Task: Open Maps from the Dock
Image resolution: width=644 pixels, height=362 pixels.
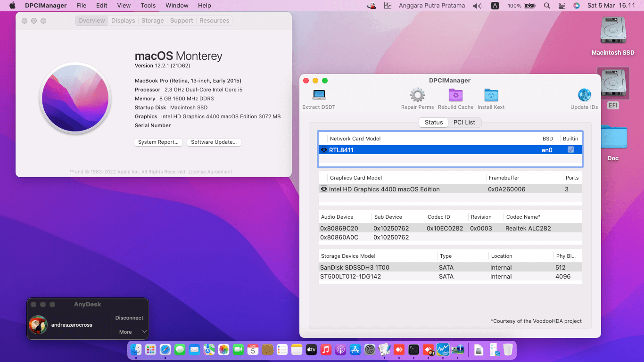Action: (x=209, y=350)
